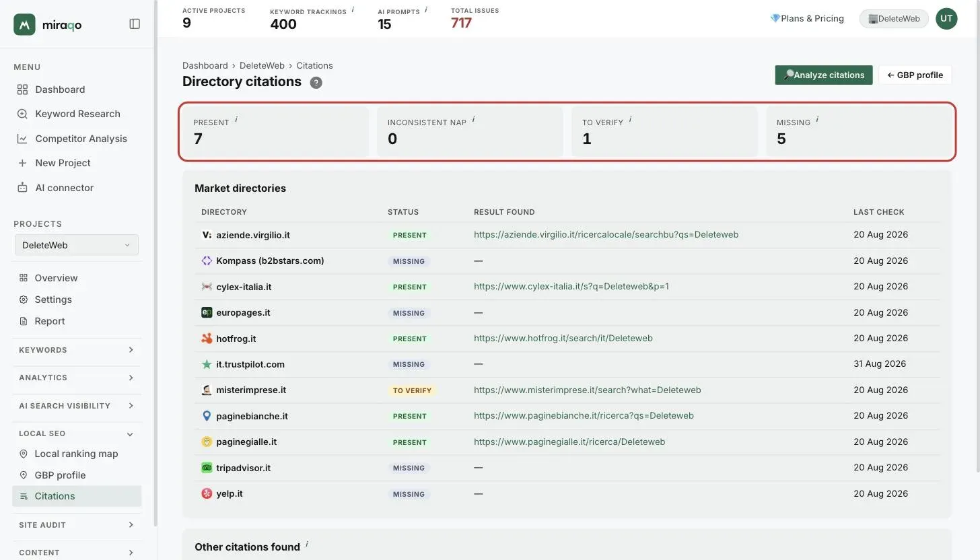Click the MISSING badge in the europages.it row
Screen dimensions: 980x560
pos(409,313)
